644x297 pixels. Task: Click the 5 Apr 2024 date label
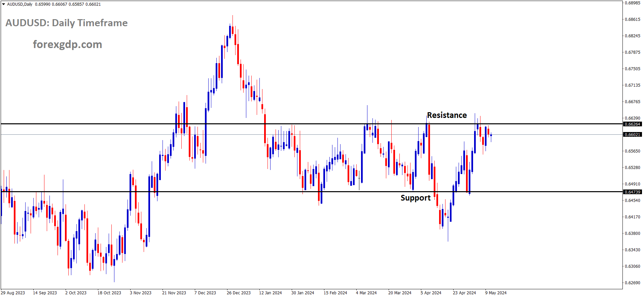point(431,293)
